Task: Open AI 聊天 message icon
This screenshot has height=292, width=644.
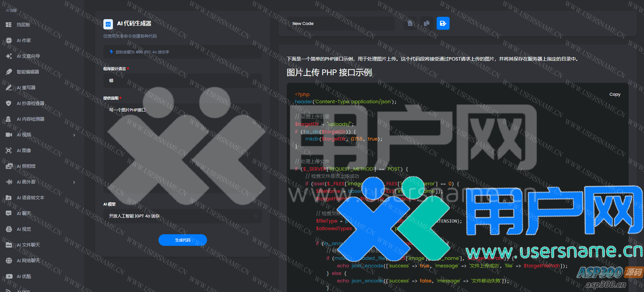Action: (x=9, y=213)
